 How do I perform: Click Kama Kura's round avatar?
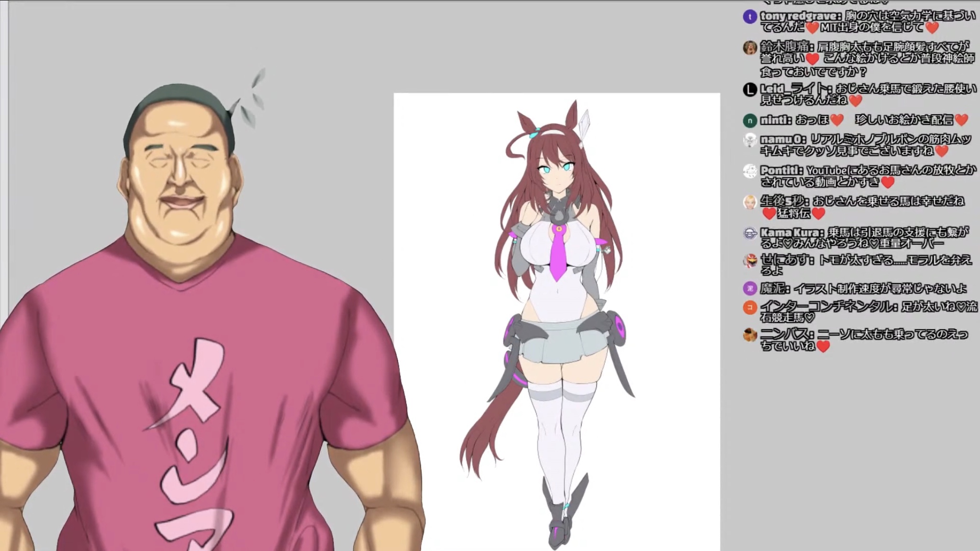tap(750, 233)
